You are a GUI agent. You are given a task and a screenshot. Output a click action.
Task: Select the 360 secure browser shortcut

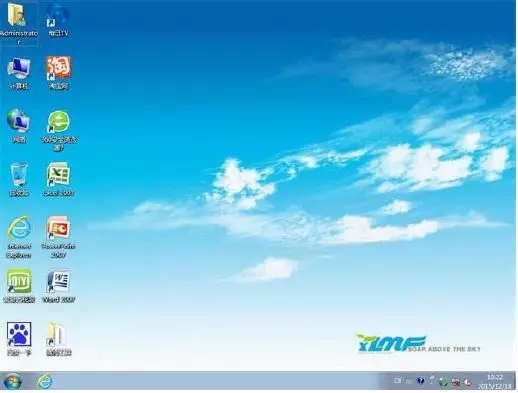tap(59, 130)
